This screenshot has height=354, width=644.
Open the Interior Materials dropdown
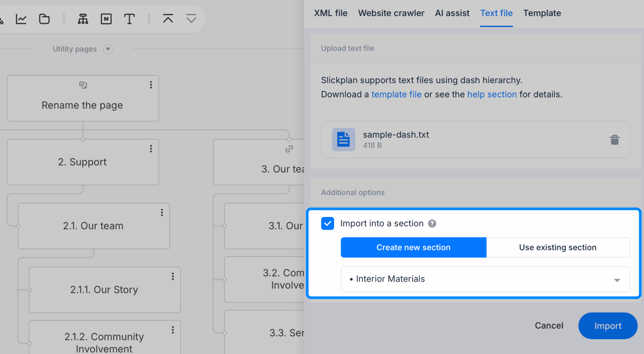tap(486, 279)
